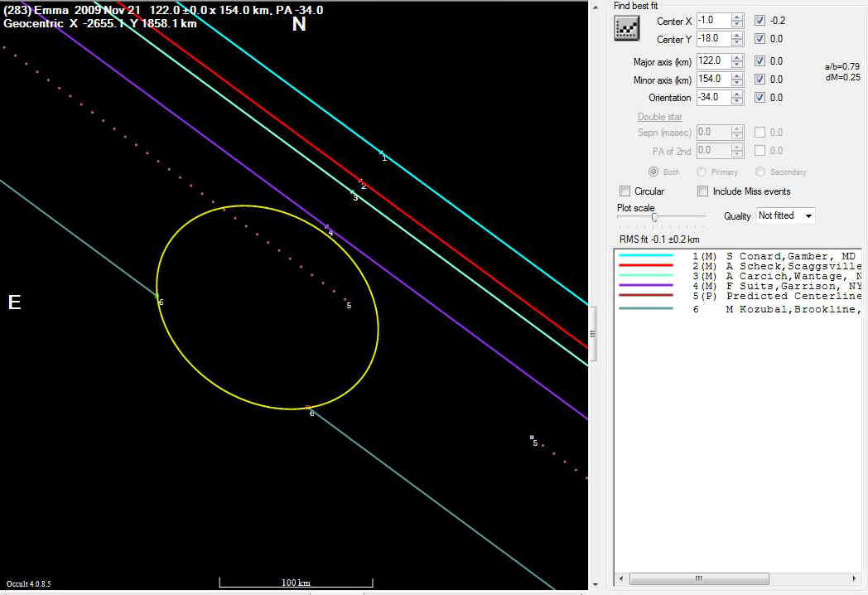Click legend scrollbar left arrow
The height and width of the screenshot is (595, 868).
pyautogui.click(x=620, y=578)
